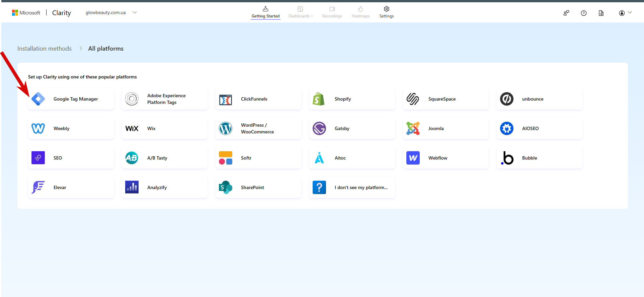Image resolution: width=644 pixels, height=297 pixels.
Task: Open the Recordings tab
Action: [332, 12]
